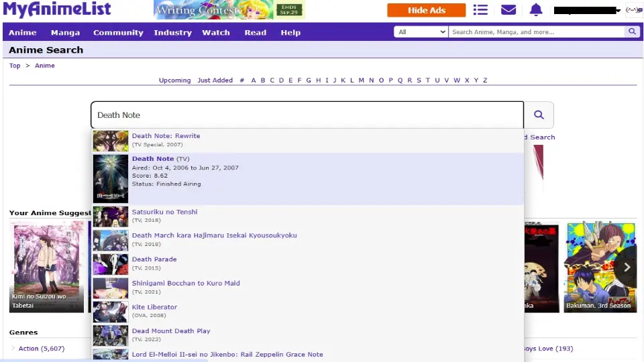644x362 pixels.
Task: Select the Death Note (TV) suggestion title
Action: pyautogui.click(x=153, y=159)
